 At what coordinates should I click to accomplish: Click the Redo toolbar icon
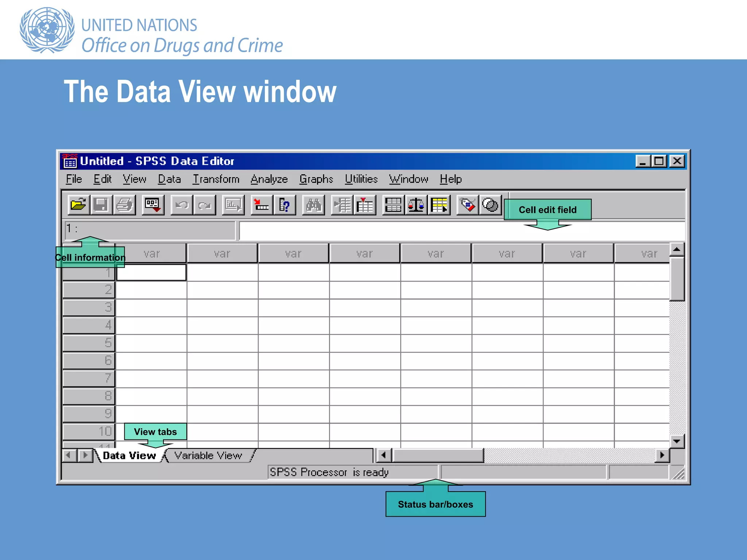tap(205, 205)
